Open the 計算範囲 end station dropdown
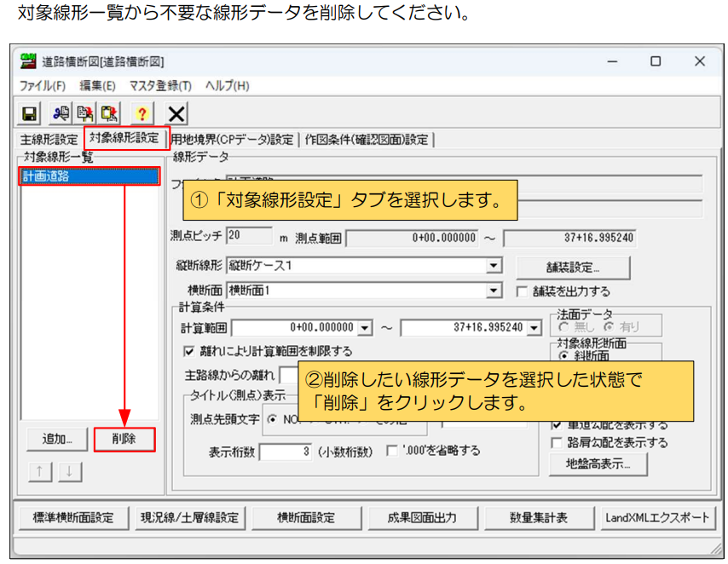 [x=534, y=328]
